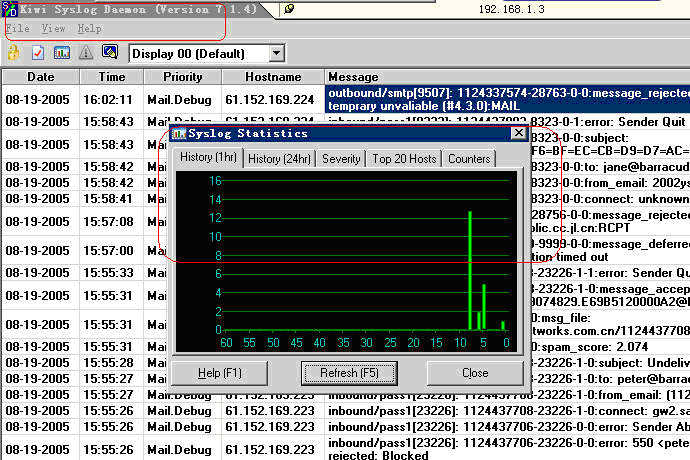Click the warning triangle toolbar icon
Screen dimensions: 690x460
86,52
